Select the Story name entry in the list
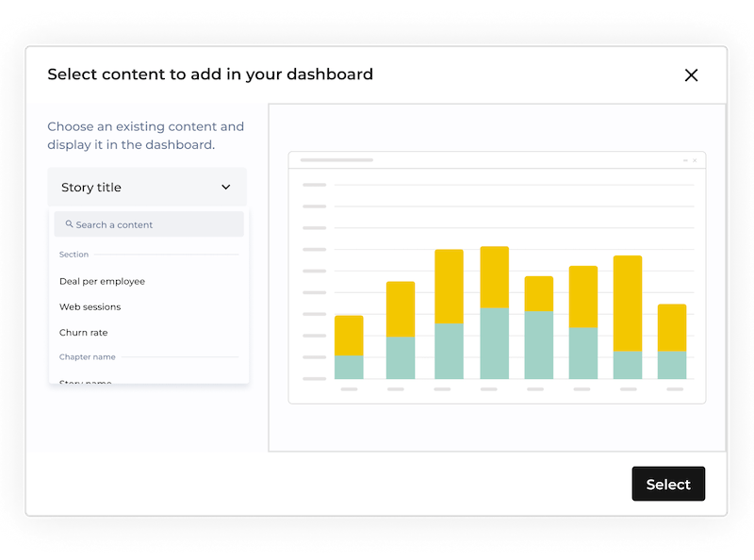Image resolution: width=754 pixels, height=560 pixels. point(85,381)
